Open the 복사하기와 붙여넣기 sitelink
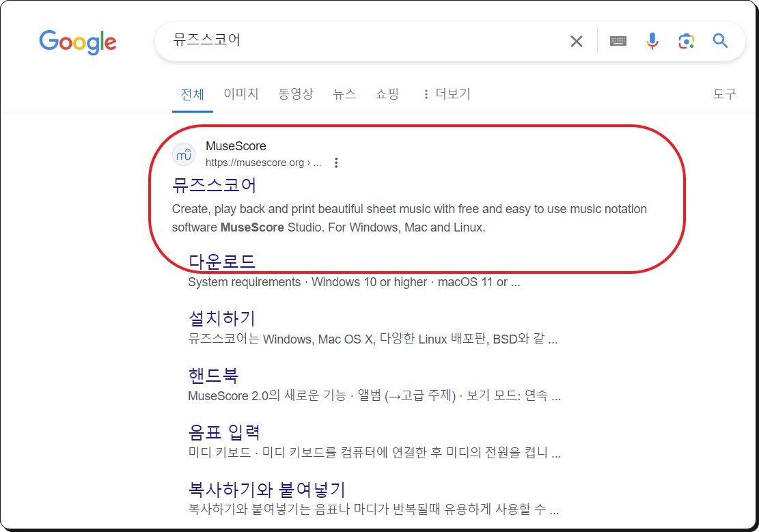Image resolution: width=759 pixels, height=532 pixels. 266,490
